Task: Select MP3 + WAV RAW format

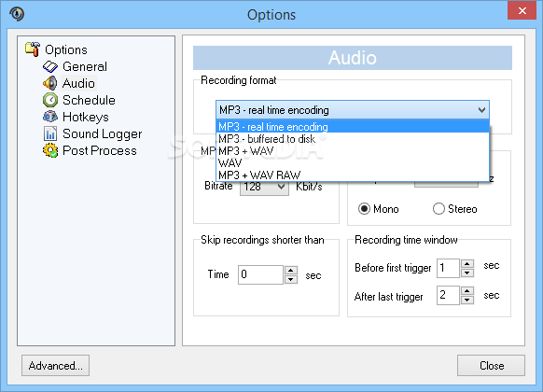Action: pyautogui.click(x=353, y=175)
